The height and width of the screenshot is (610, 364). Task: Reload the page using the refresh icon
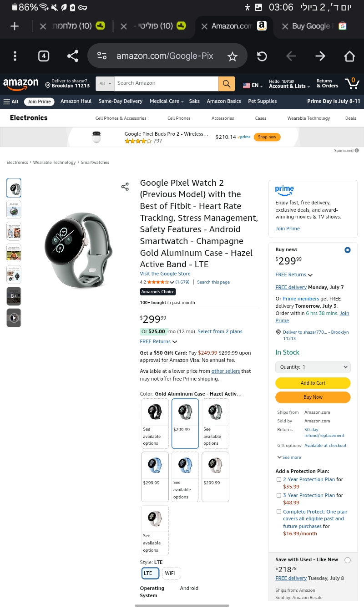click(262, 56)
